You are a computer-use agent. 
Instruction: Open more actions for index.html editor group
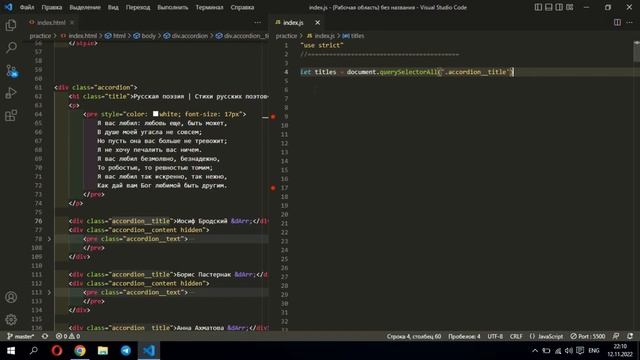[x=258, y=22]
